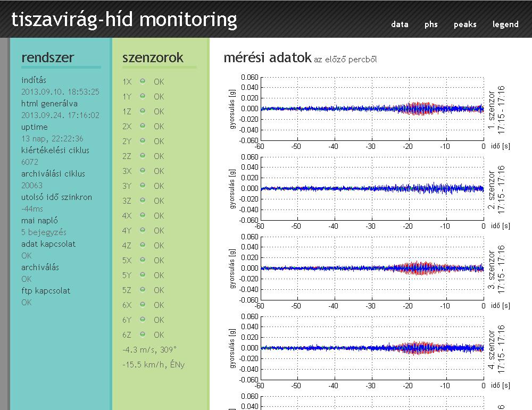
Task: Click the status LED for sensor 1Y
Action: click(x=143, y=96)
